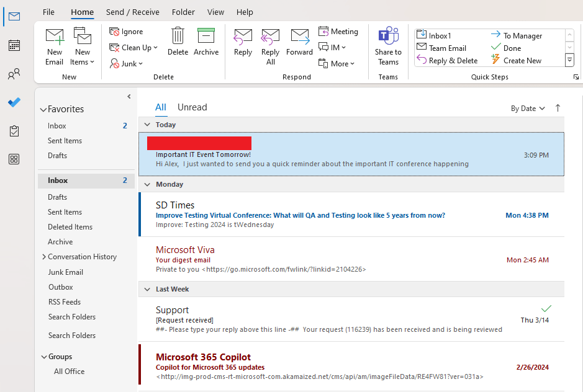Expand the Conversation History folder

tap(43, 257)
